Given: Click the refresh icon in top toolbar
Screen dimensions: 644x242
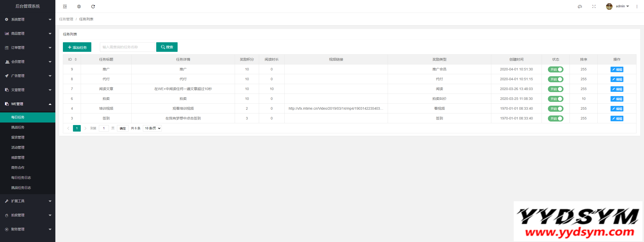Looking at the screenshot, I should [93, 7].
